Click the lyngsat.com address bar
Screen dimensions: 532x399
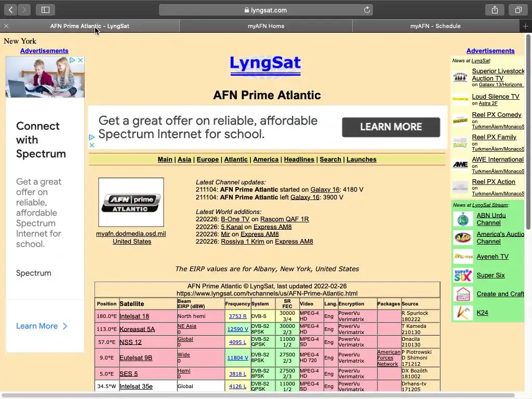pos(265,10)
